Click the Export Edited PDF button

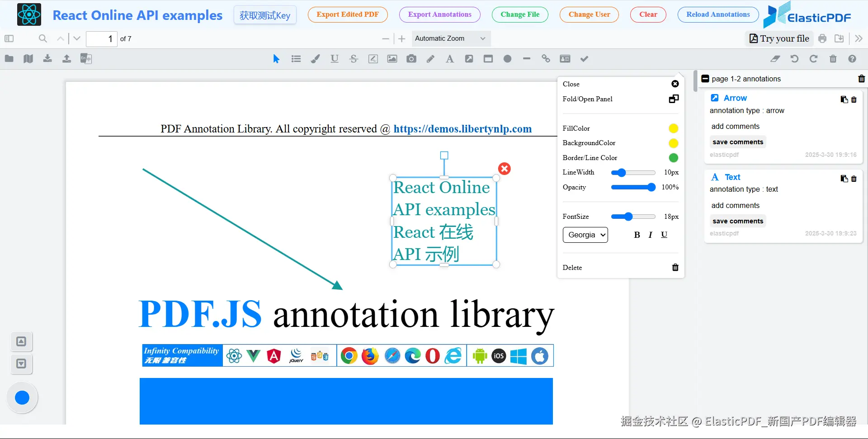(348, 14)
